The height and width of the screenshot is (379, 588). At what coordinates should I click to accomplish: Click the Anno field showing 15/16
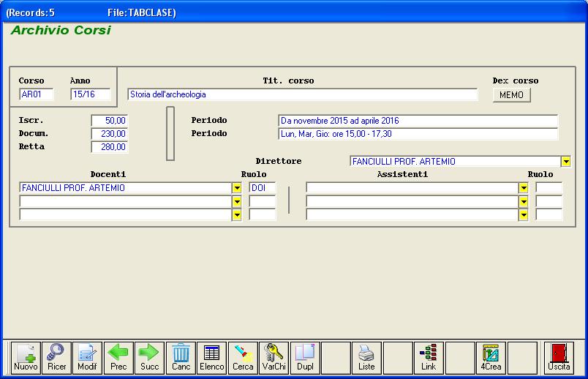pos(91,94)
